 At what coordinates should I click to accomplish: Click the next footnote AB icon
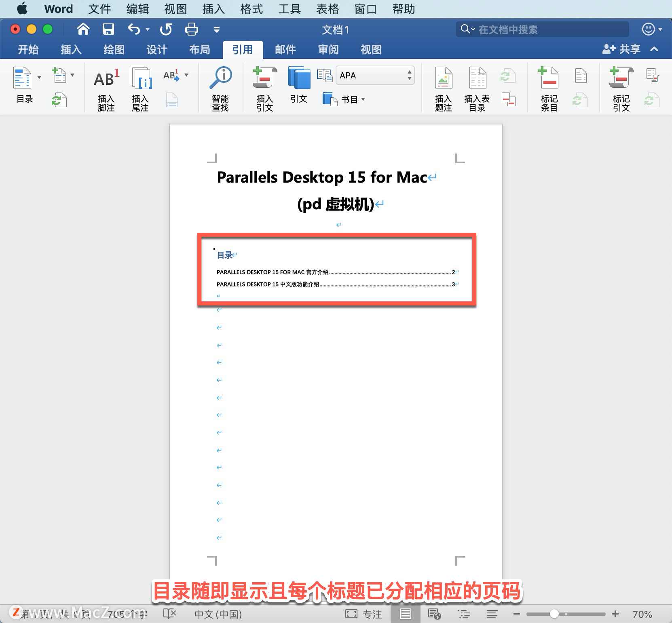pyautogui.click(x=171, y=76)
